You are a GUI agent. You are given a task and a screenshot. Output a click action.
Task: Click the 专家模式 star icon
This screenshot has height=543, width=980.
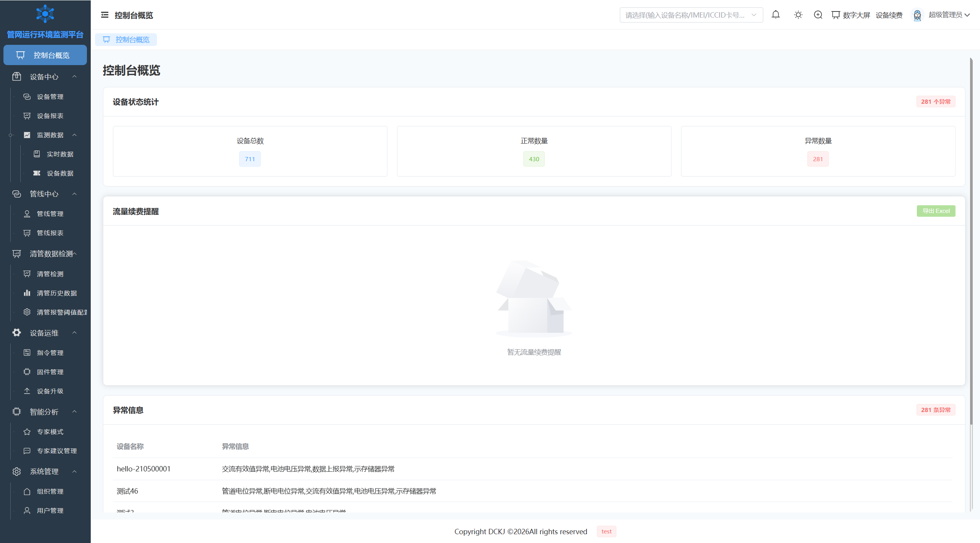[x=27, y=432]
